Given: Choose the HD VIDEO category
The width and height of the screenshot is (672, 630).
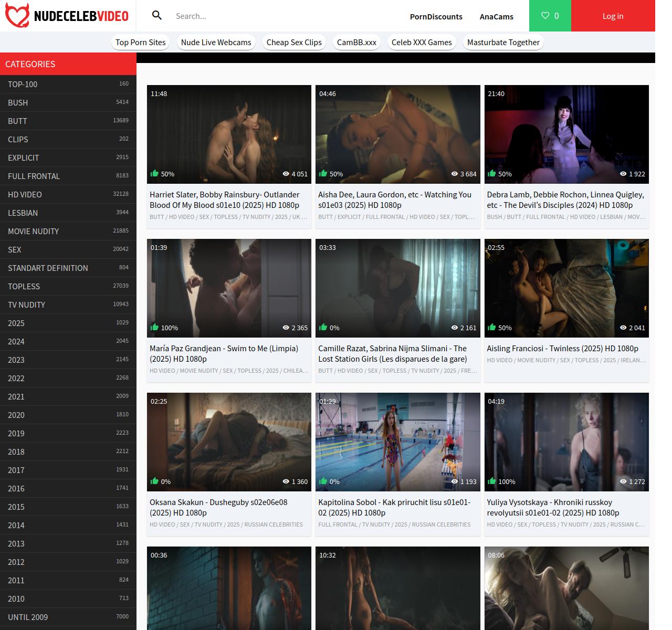Looking at the screenshot, I should pos(25,194).
